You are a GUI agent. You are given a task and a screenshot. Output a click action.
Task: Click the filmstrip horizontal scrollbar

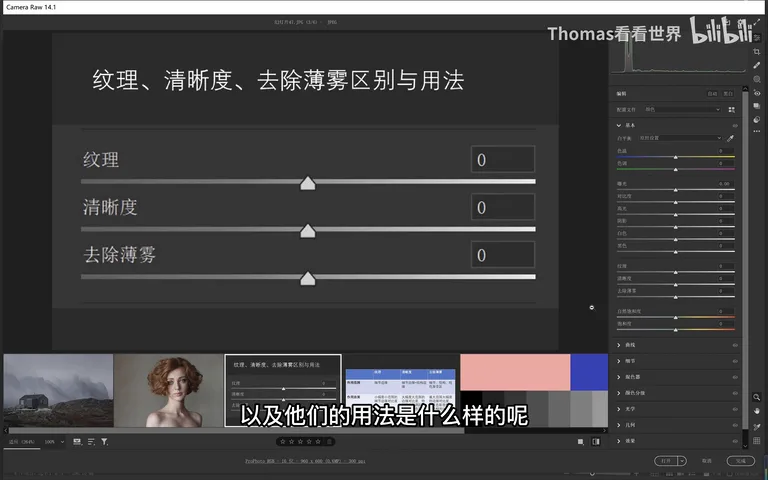coord(237,431)
